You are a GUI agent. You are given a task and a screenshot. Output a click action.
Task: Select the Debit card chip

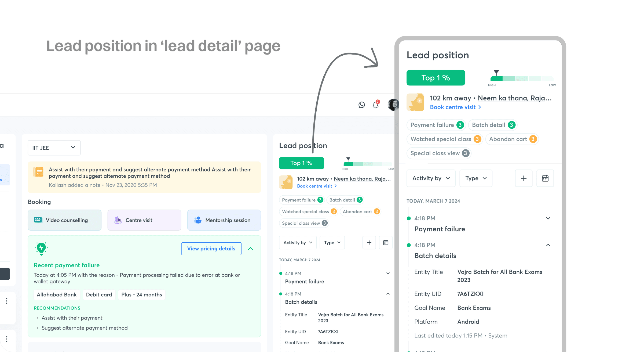pos(99,294)
